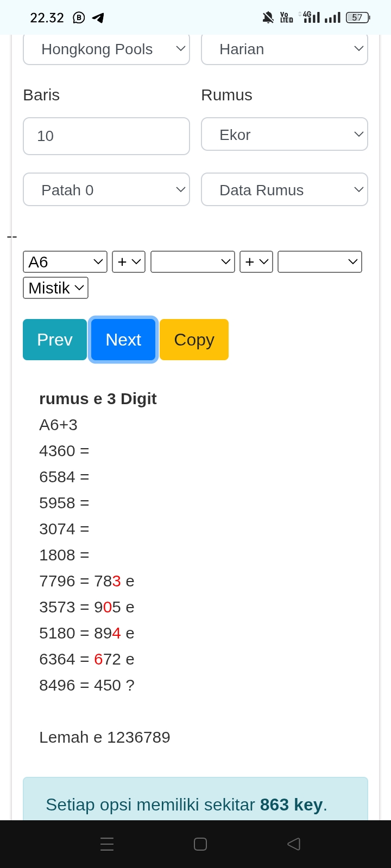Tap the Telegram notification icon in status bar

[98, 18]
